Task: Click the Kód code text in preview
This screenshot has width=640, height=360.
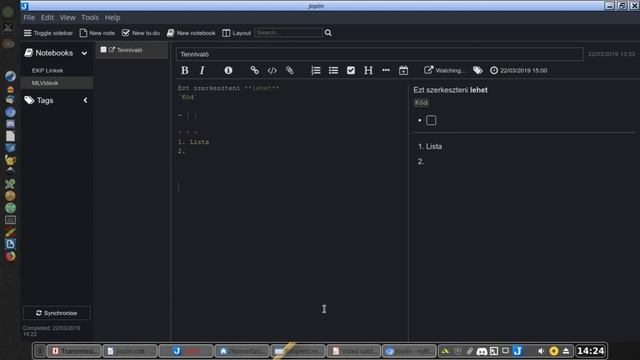Action: click(x=421, y=102)
